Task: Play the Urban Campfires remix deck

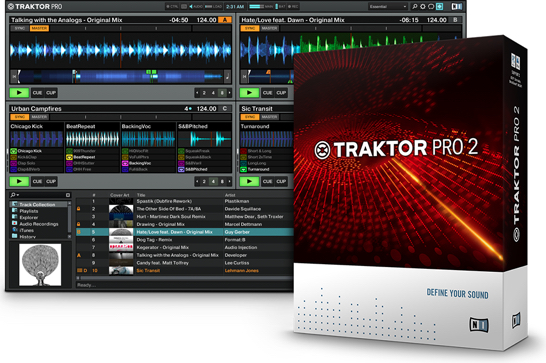Action: click(x=19, y=181)
